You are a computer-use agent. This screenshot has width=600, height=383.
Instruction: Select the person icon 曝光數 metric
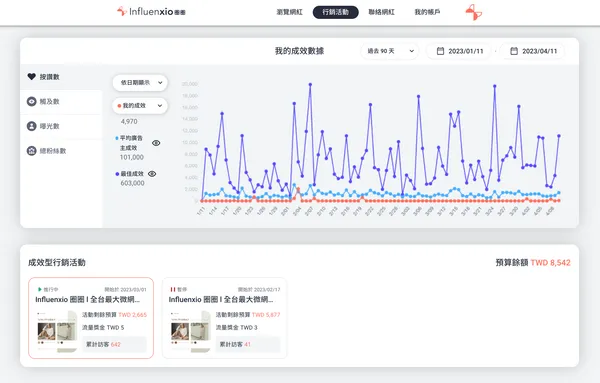click(32, 126)
